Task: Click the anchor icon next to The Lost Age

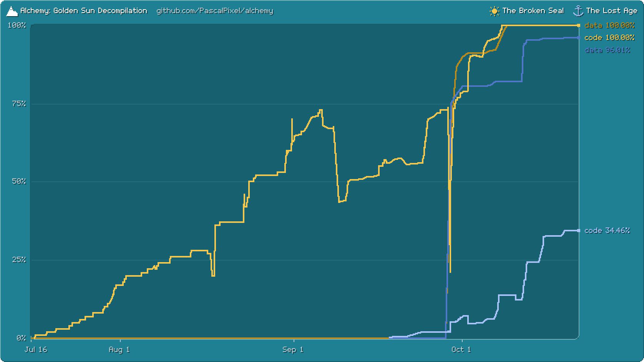Action: click(x=578, y=11)
